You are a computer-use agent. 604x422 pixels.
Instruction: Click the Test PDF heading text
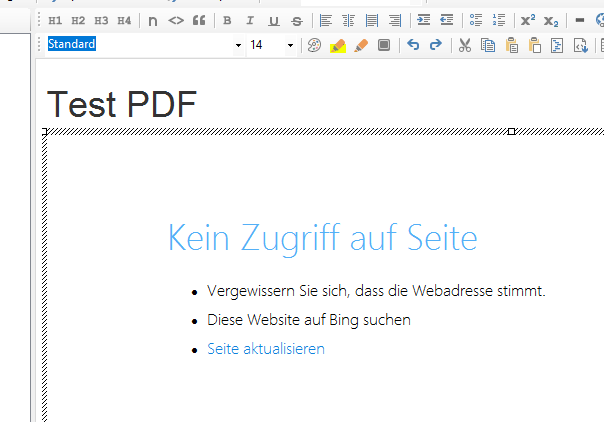click(x=122, y=104)
